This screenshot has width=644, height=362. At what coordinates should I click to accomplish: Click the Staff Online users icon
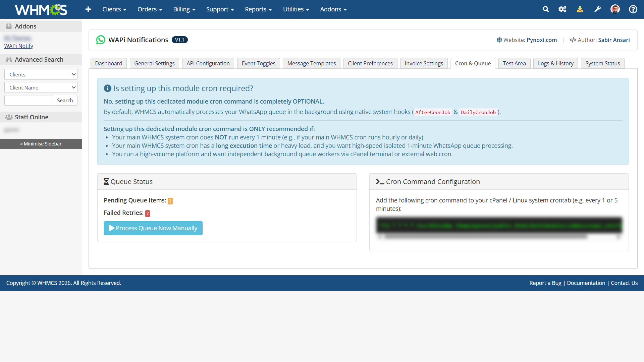click(x=9, y=117)
